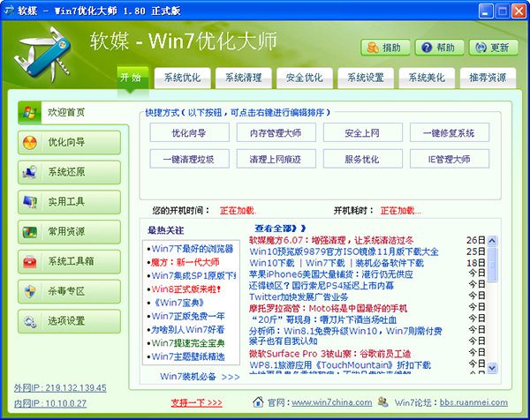This screenshot has width=530, height=420.
Task: Open the 系统优化 tab
Action: (x=183, y=78)
